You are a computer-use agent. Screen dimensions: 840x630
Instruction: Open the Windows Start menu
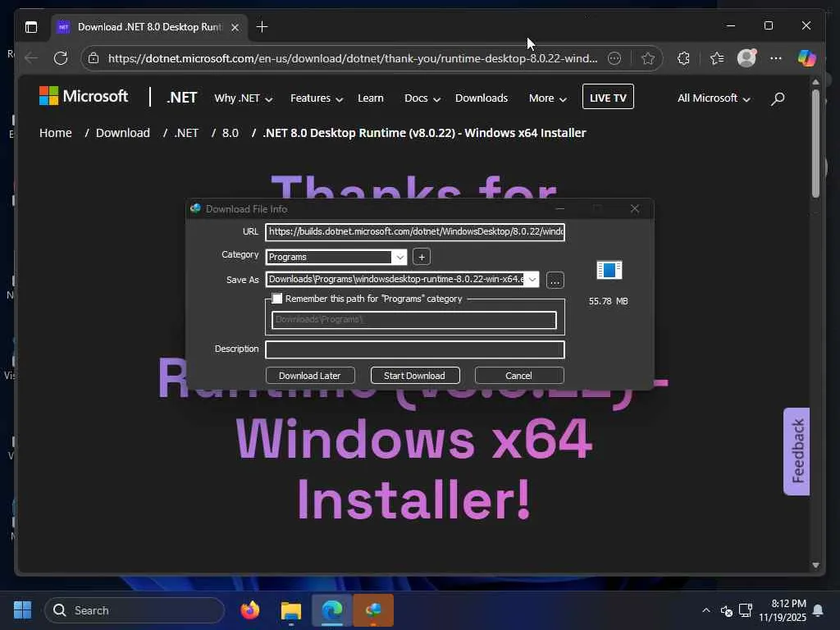[x=22, y=610]
